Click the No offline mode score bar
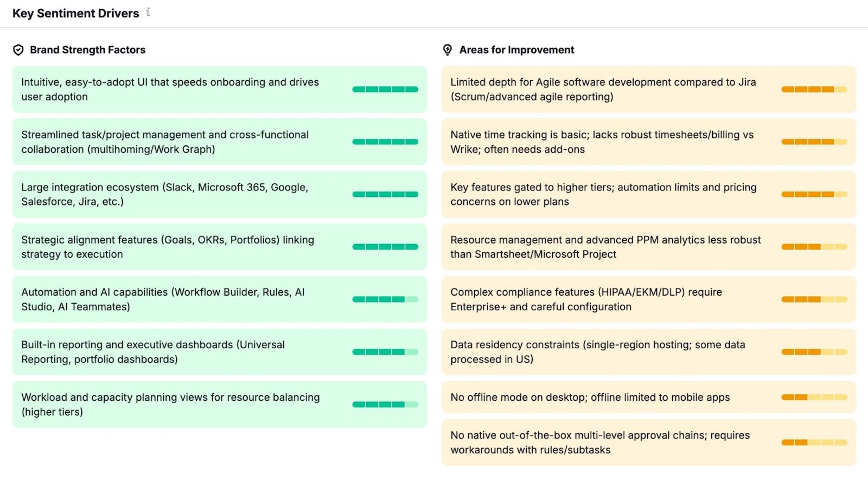This screenshot has height=480, width=868. click(x=814, y=398)
